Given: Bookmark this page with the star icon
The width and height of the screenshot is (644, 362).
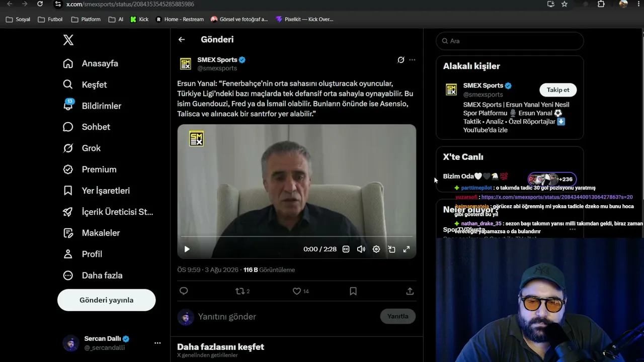Looking at the screenshot, I should (565, 4).
